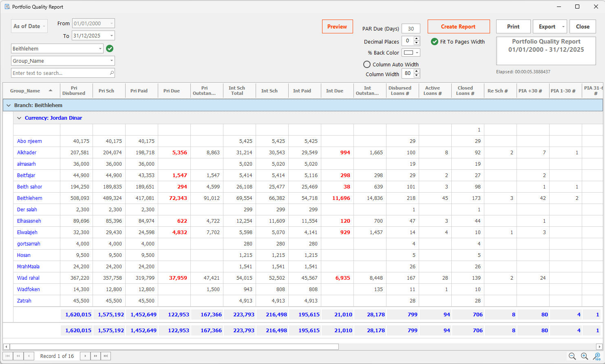Collapse the Branch: Beithlehem group
This screenshot has height=364, width=605.
tap(9, 105)
